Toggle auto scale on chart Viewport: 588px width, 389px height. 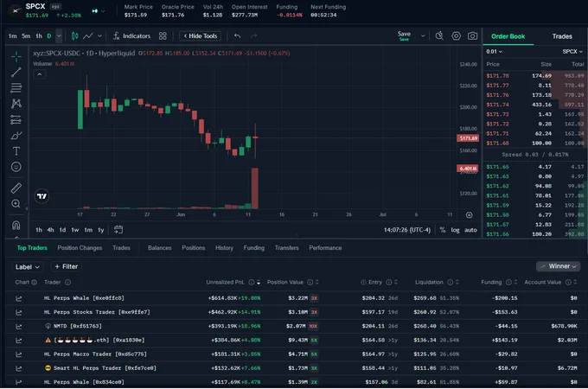pyautogui.click(x=470, y=230)
